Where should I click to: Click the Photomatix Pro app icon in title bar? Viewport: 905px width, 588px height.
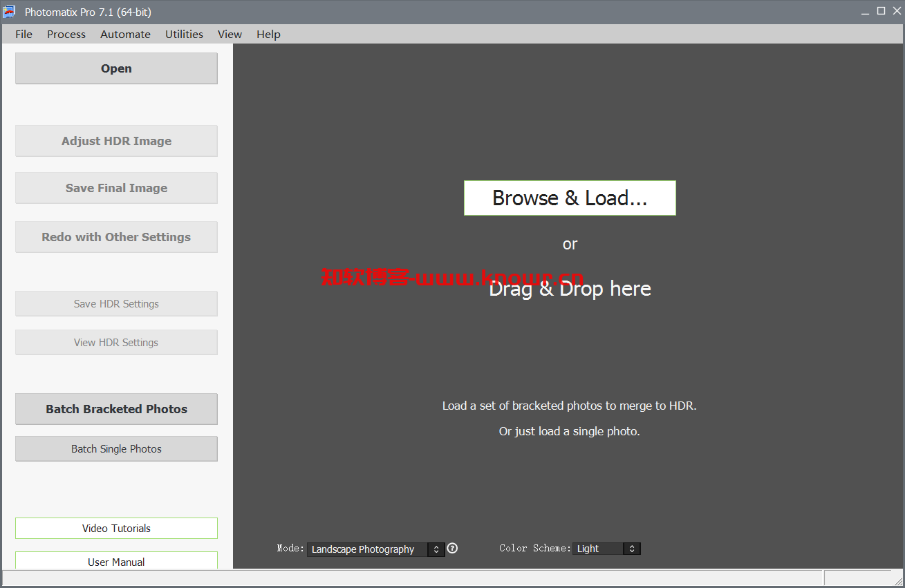pos(10,12)
